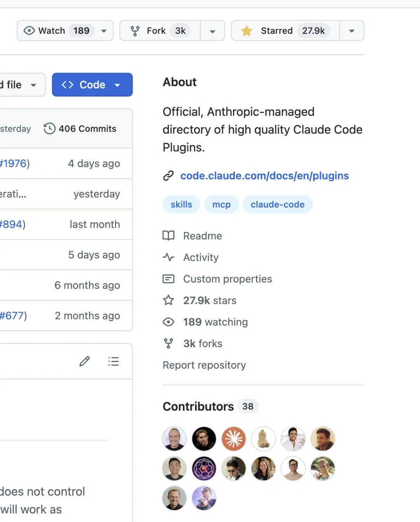Open the plush toy contributor avatar
Viewport: 420px width, 522px height.
263,439
